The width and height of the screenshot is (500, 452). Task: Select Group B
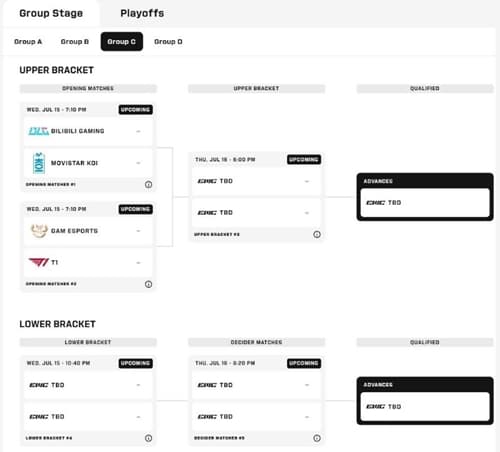(x=75, y=42)
